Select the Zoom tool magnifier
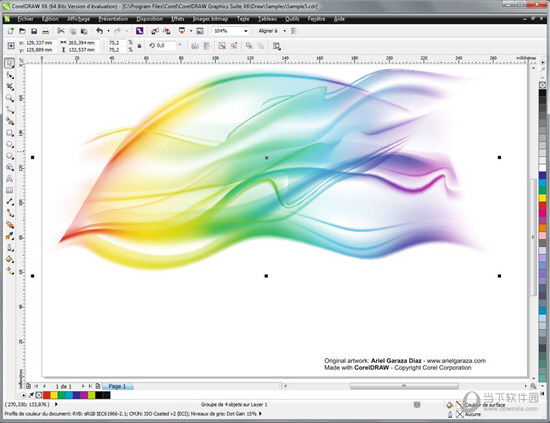Screen dimensions: 550x423 pos(9,98)
